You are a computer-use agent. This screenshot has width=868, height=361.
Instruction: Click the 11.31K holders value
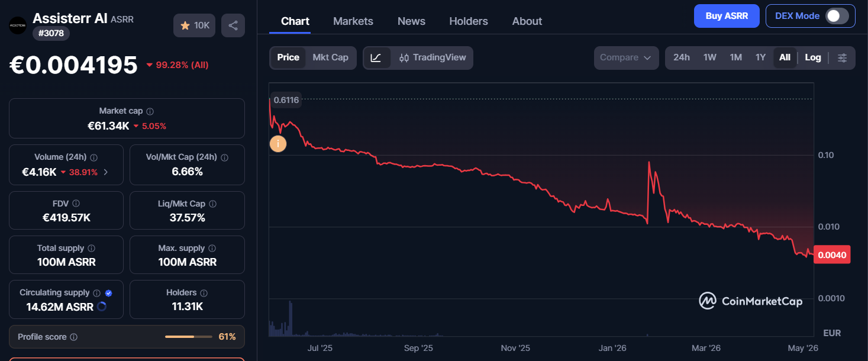(x=187, y=307)
